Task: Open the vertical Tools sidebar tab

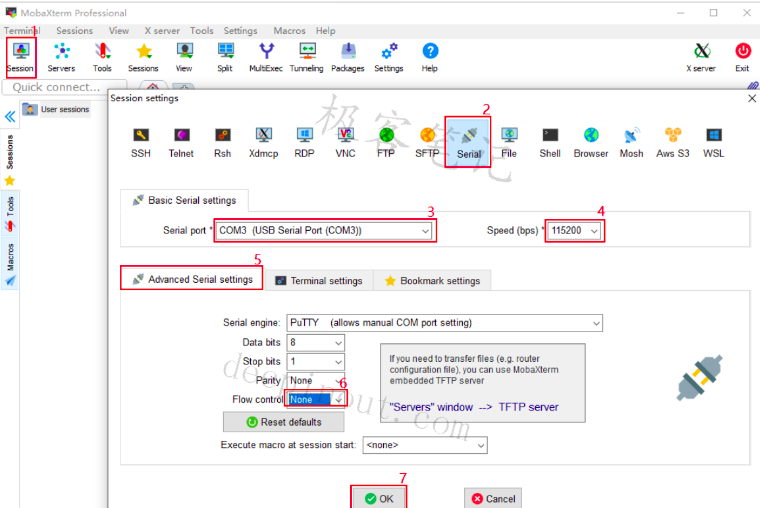Action: pyautogui.click(x=10, y=213)
